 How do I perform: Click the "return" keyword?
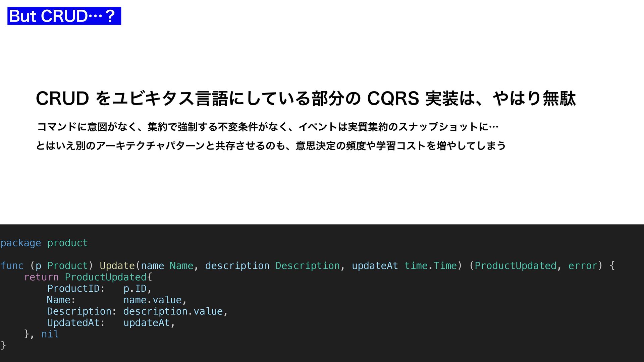click(41, 277)
